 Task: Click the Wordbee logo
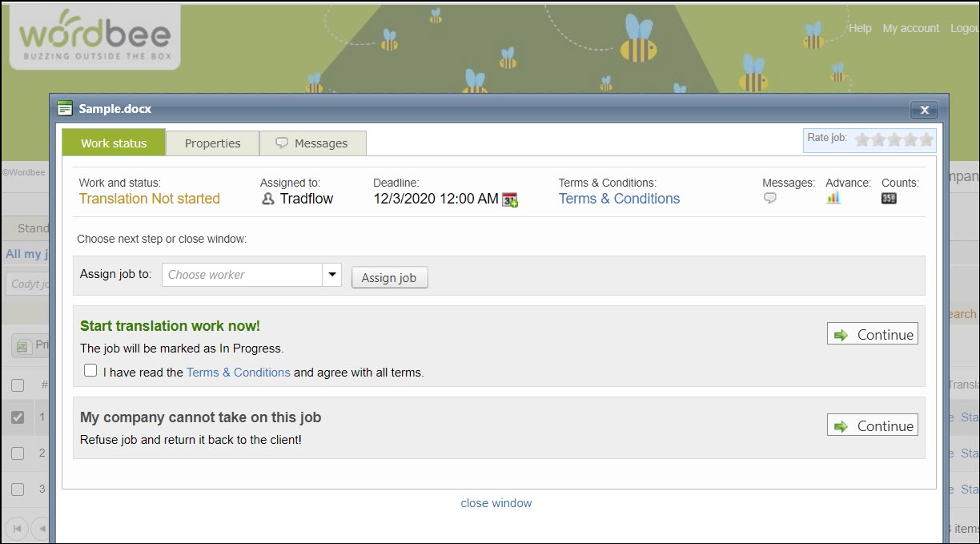[x=94, y=37]
